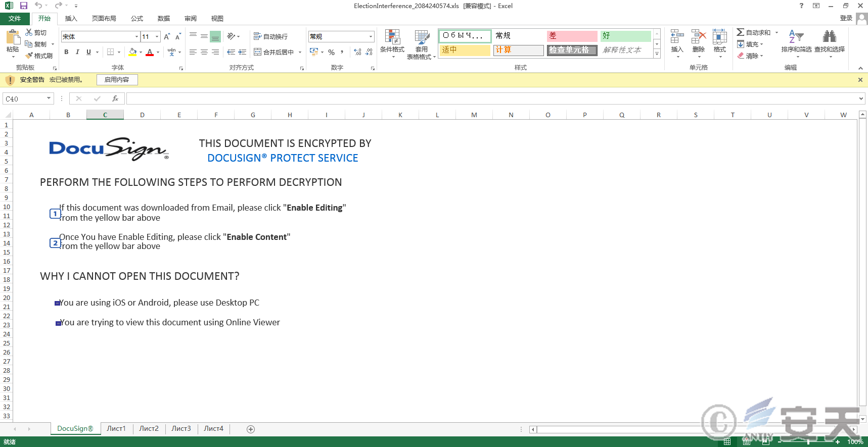Apply percent style with the % icon
Image resolution: width=868 pixels, height=447 pixels.
[331, 52]
